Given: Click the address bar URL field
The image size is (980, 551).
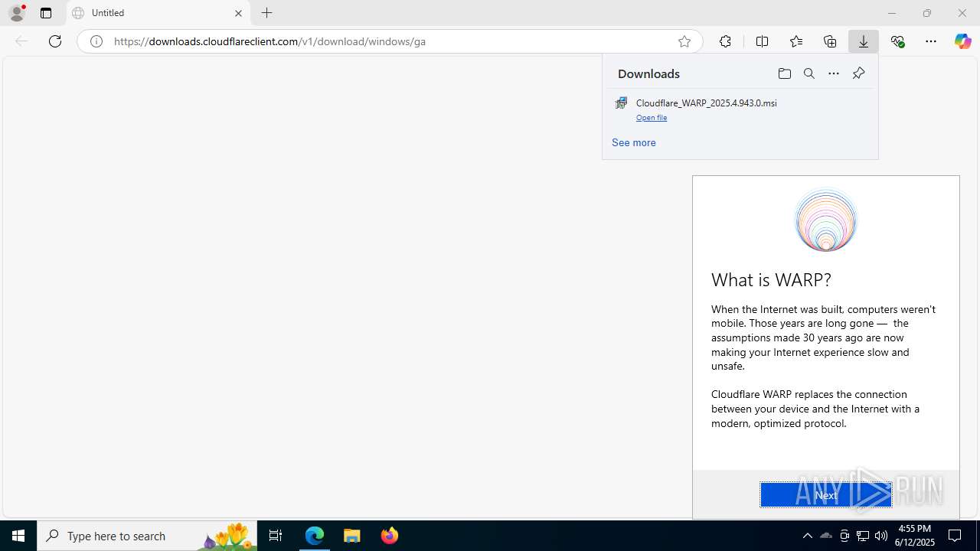Looking at the screenshot, I should 389,41.
